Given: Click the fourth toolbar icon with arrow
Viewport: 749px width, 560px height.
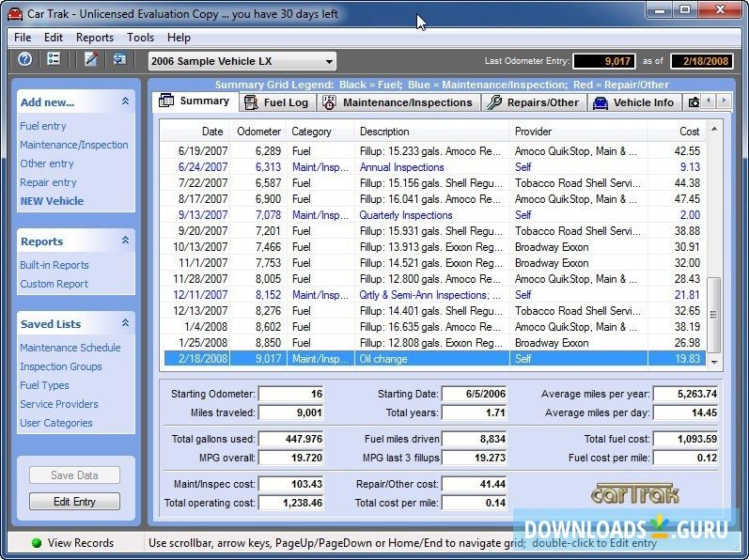Looking at the screenshot, I should pyautogui.click(x=119, y=59).
